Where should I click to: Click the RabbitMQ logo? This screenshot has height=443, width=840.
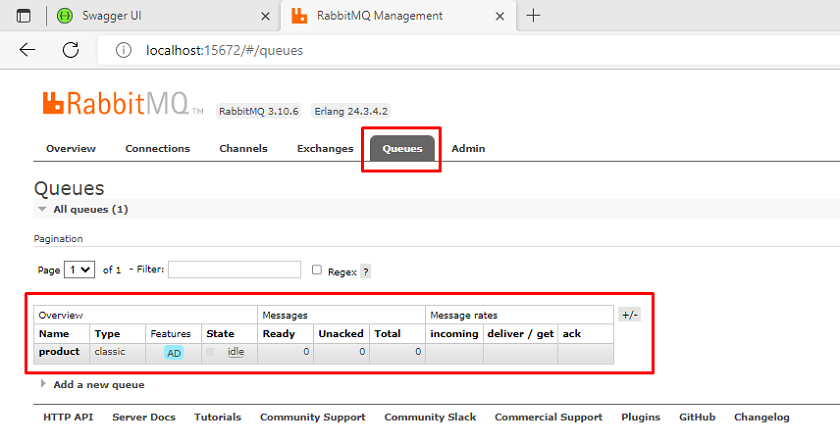tap(123, 103)
